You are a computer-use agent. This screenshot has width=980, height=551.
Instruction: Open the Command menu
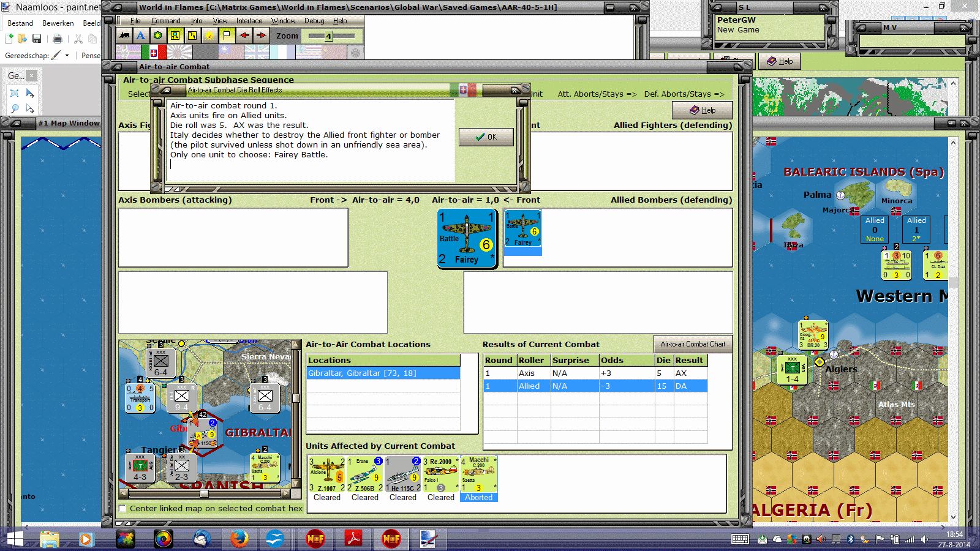(165, 21)
